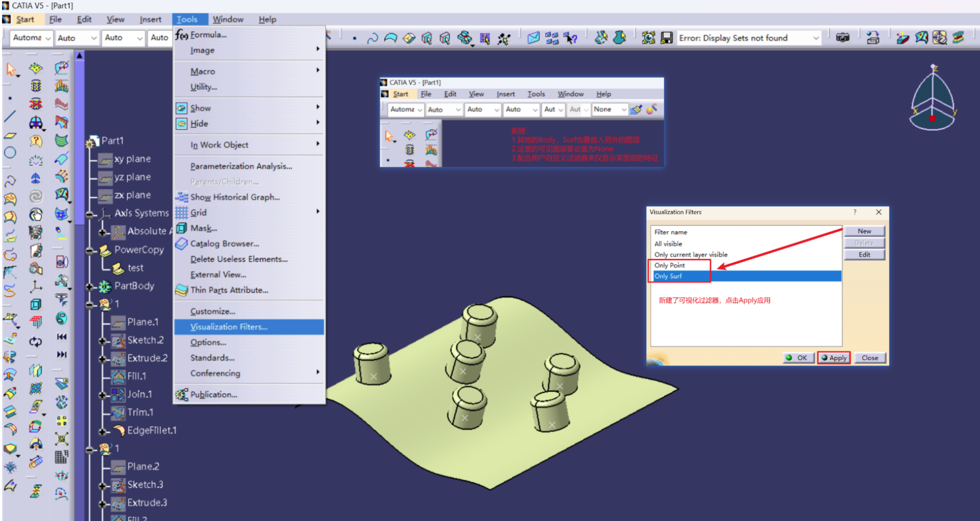Screen dimensions: 980x521
Task: Select xy plane in the tree
Action: pyautogui.click(x=132, y=159)
